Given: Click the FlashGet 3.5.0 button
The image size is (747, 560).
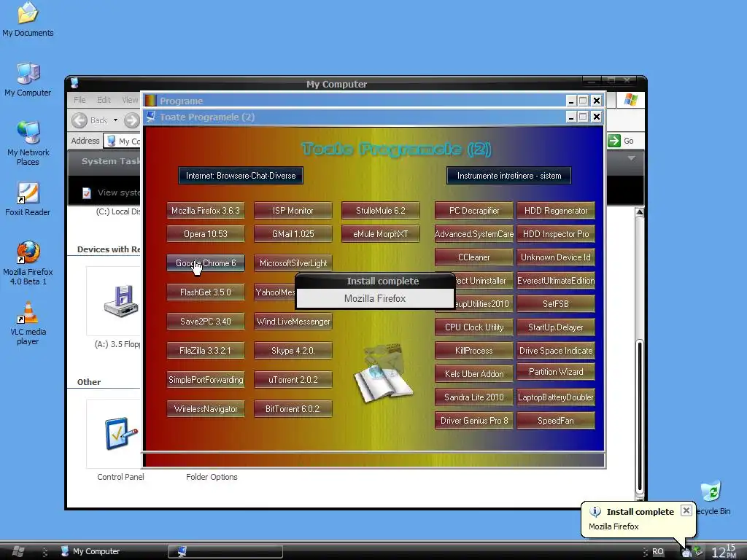Looking at the screenshot, I should [206, 292].
